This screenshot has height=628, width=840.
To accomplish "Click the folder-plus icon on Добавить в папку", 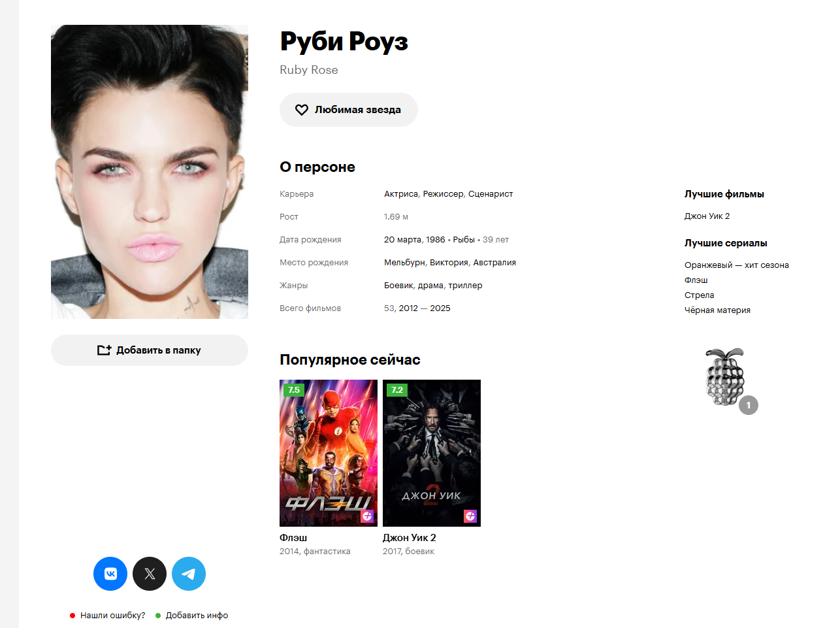I will 105,350.
